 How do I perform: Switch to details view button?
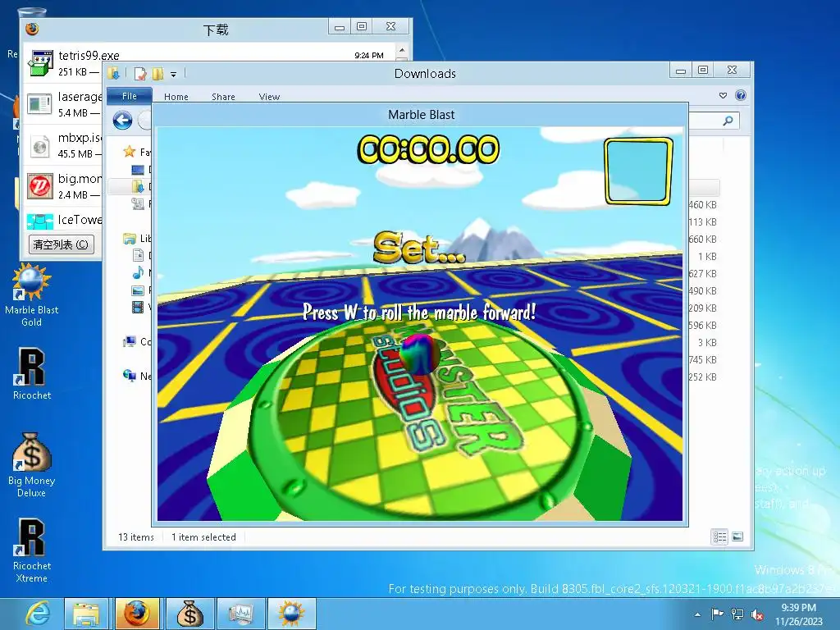(x=719, y=536)
